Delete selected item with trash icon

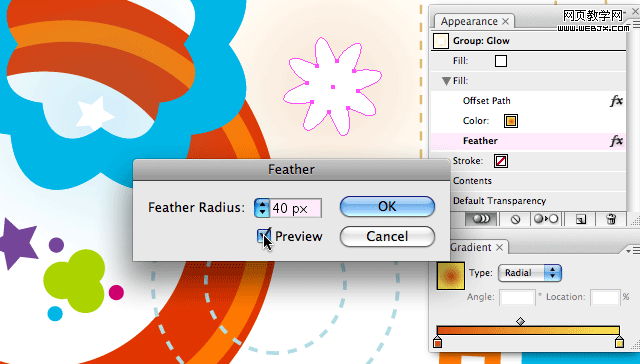(611, 219)
